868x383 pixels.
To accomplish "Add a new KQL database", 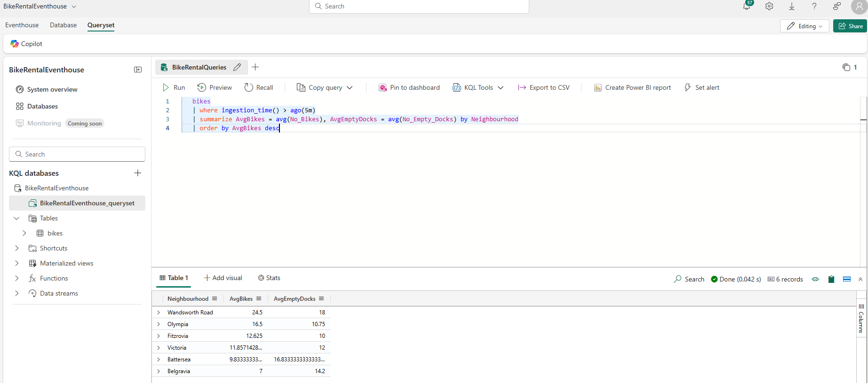I will pos(138,173).
